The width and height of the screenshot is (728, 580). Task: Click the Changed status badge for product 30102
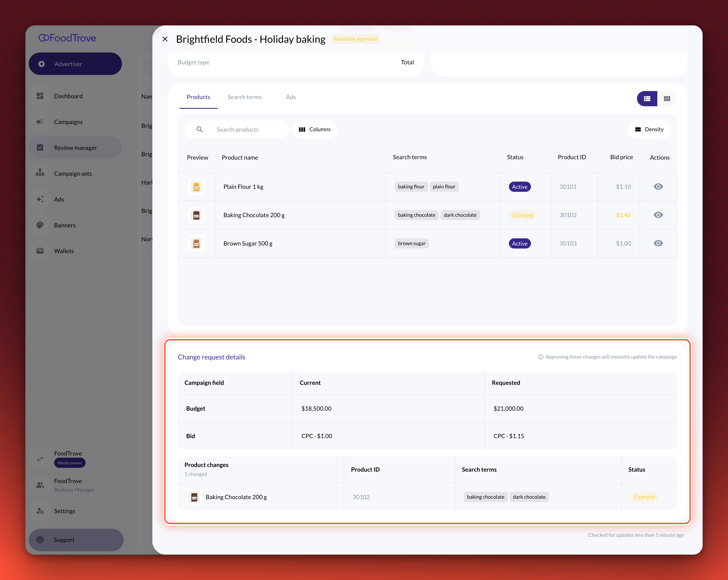(522, 215)
